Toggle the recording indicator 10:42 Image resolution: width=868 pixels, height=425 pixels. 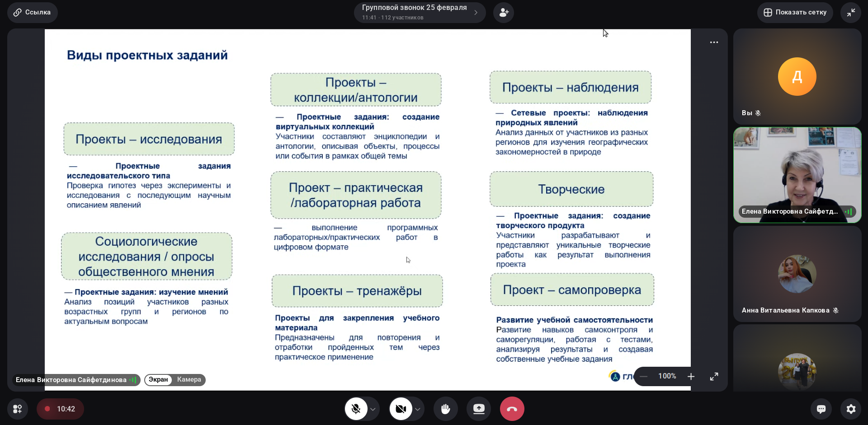pos(60,409)
